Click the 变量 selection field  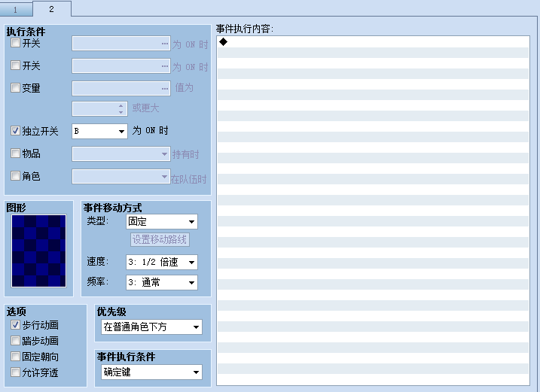tap(121, 89)
